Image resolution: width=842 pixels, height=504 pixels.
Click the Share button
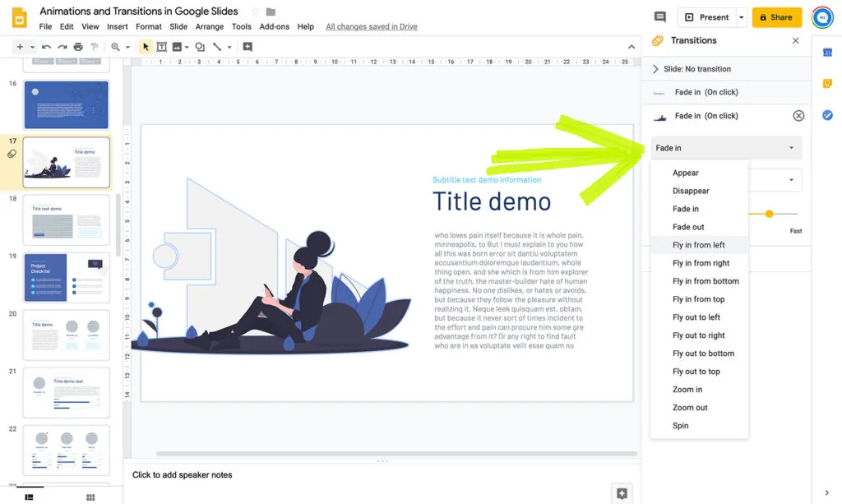pos(776,17)
